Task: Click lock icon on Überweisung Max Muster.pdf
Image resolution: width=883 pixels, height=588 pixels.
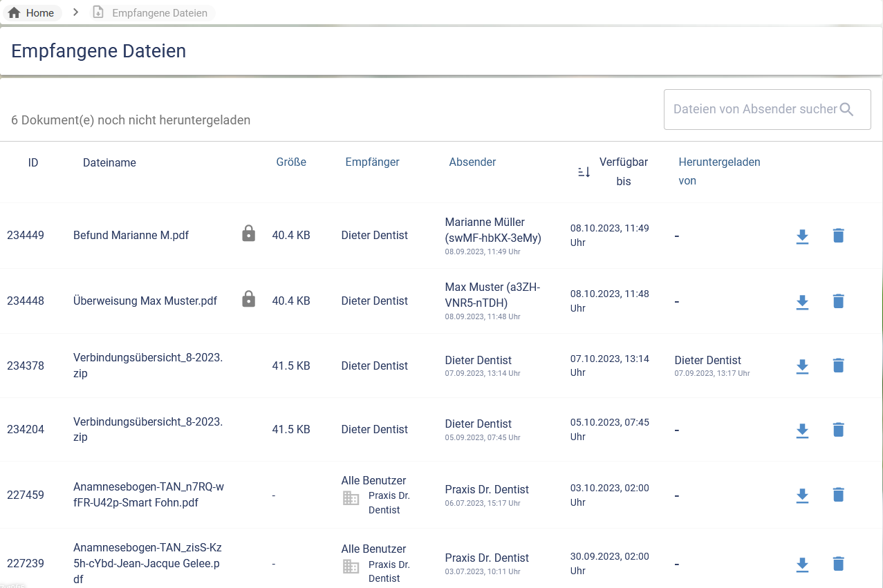Action: pyautogui.click(x=248, y=299)
